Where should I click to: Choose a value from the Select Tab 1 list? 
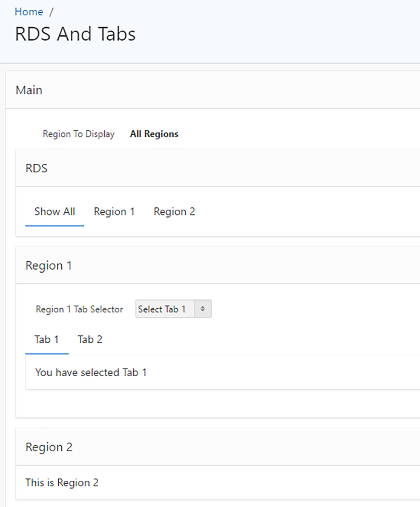click(x=164, y=309)
